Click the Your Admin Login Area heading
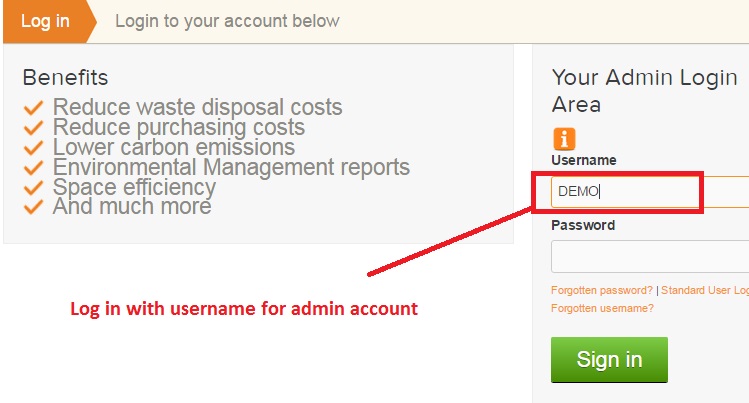This screenshot has width=749, height=403. click(x=644, y=91)
